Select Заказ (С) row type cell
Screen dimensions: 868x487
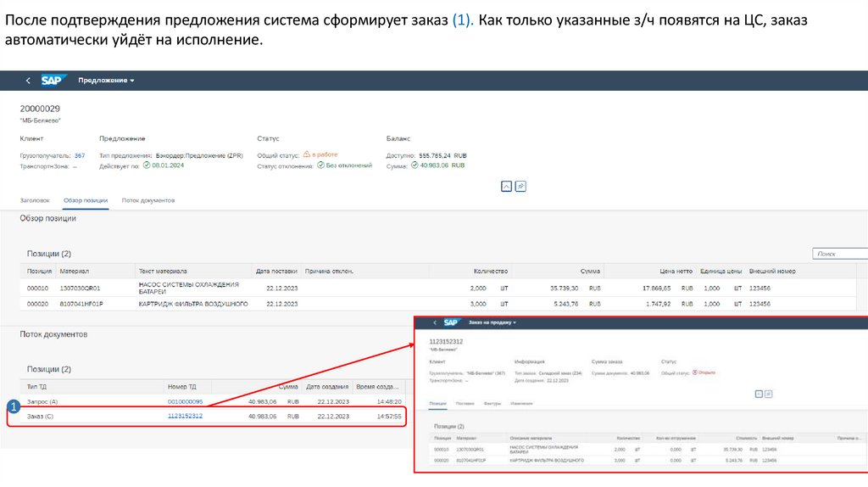(x=40, y=416)
